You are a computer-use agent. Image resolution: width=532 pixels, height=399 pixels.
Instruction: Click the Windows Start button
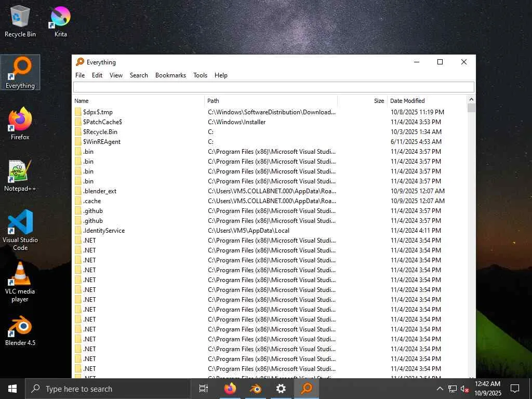point(12,389)
